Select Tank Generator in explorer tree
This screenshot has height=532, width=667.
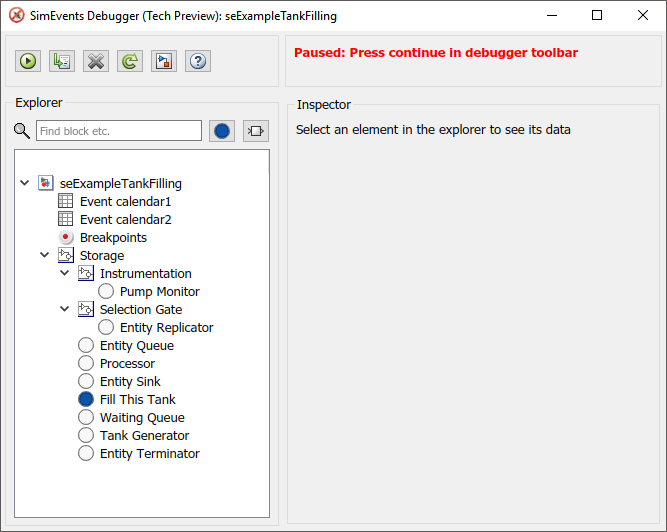(144, 436)
